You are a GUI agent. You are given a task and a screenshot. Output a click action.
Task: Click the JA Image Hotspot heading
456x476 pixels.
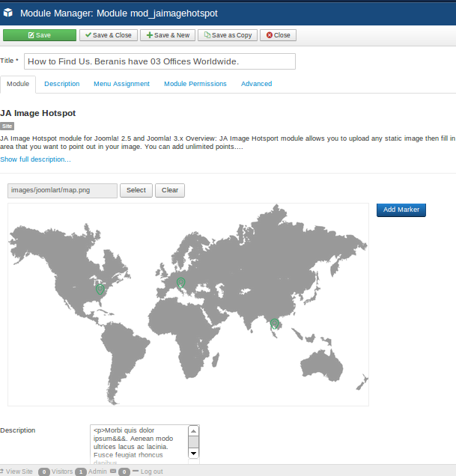[x=38, y=113]
